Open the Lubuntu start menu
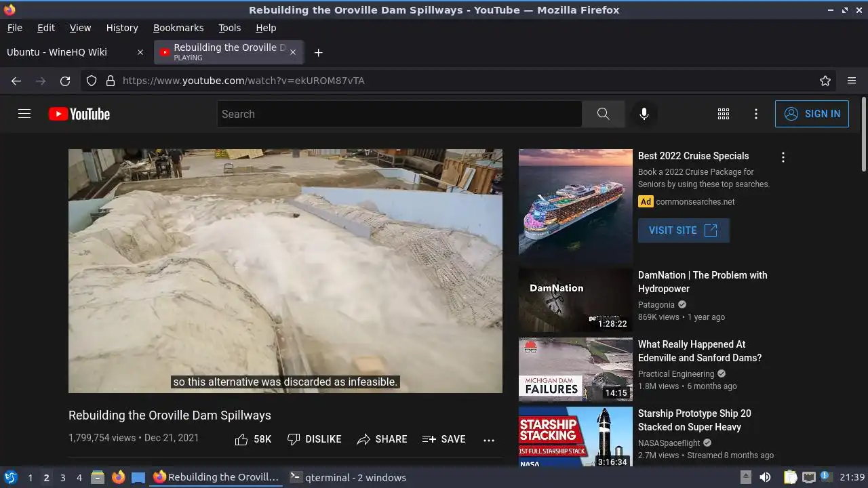Image resolution: width=868 pixels, height=488 pixels. pyautogui.click(x=10, y=477)
